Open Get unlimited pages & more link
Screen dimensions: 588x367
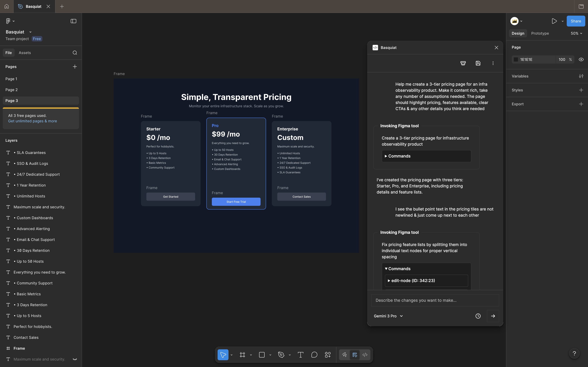[32, 121]
